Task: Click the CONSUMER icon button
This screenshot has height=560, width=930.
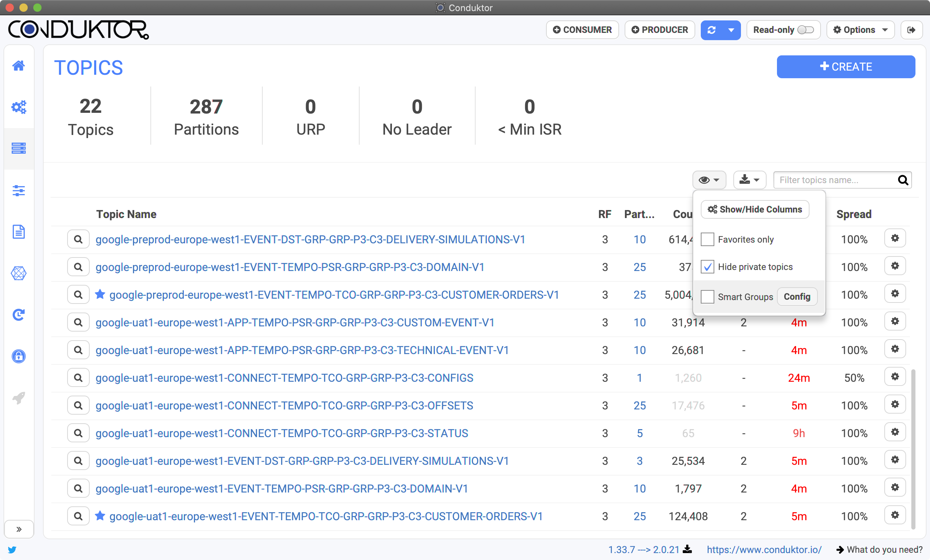Action: tap(583, 30)
